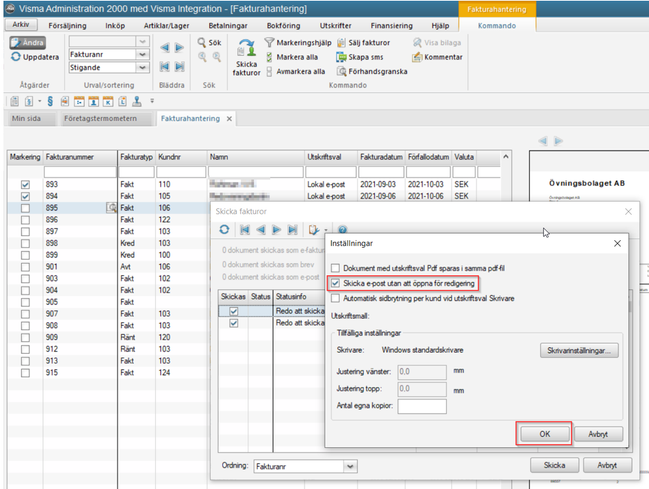Go to next item in Skicka fakturor dialog
The height and width of the screenshot is (489, 649).
(x=276, y=229)
